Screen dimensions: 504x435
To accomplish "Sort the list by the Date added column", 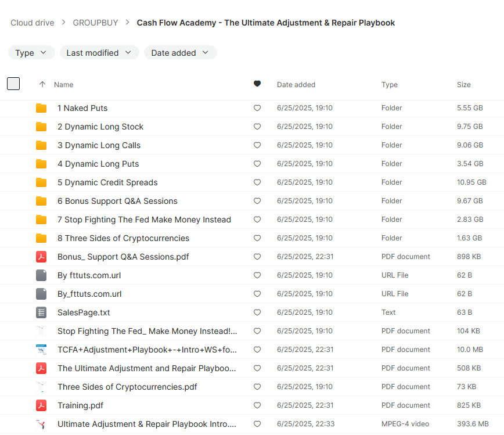I will coord(296,85).
